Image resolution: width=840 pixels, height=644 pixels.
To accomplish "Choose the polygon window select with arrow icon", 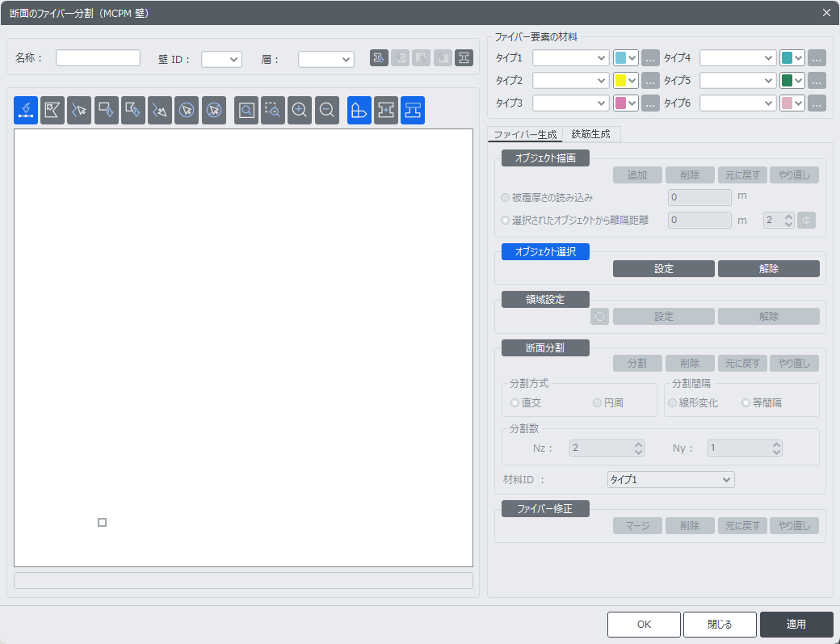I will click(x=132, y=111).
